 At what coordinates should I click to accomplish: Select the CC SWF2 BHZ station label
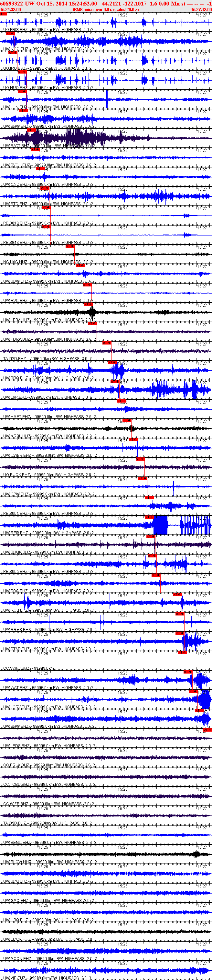16,668
